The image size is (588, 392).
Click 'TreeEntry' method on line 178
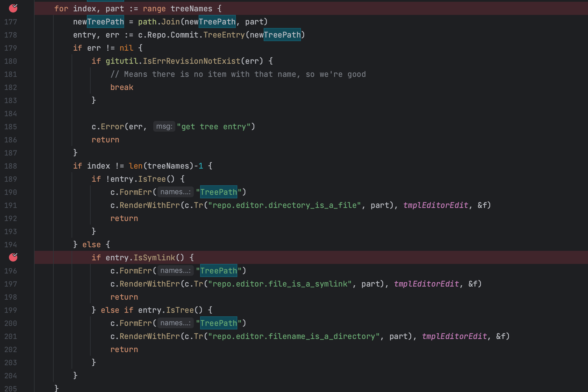[224, 35]
